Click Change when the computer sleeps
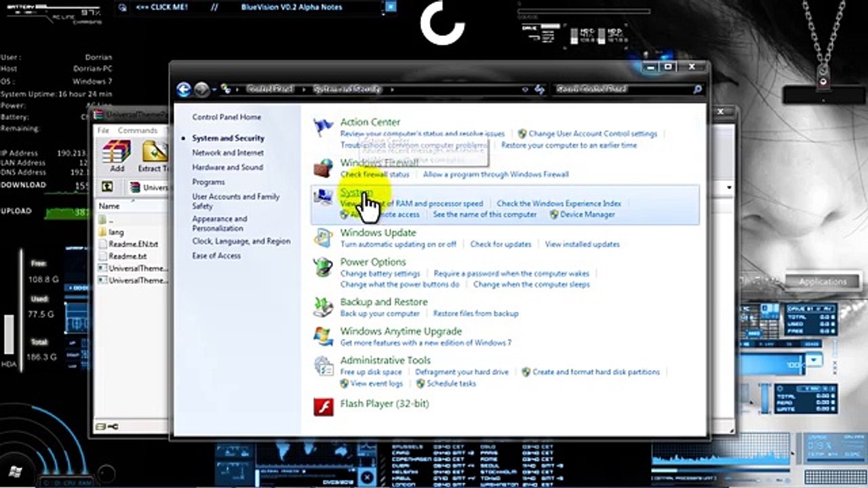Image resolution: width=868 pixels, height=488 pixels. click(532, 285)
